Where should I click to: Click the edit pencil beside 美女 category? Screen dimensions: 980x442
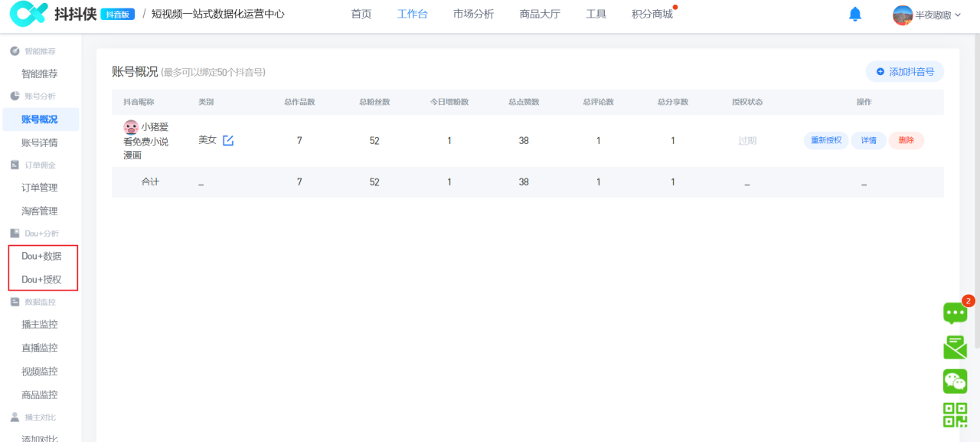(x=227, y=140)
